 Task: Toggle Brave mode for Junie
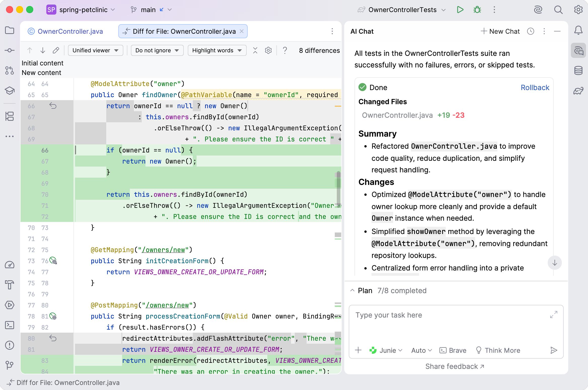click(453, 350)
